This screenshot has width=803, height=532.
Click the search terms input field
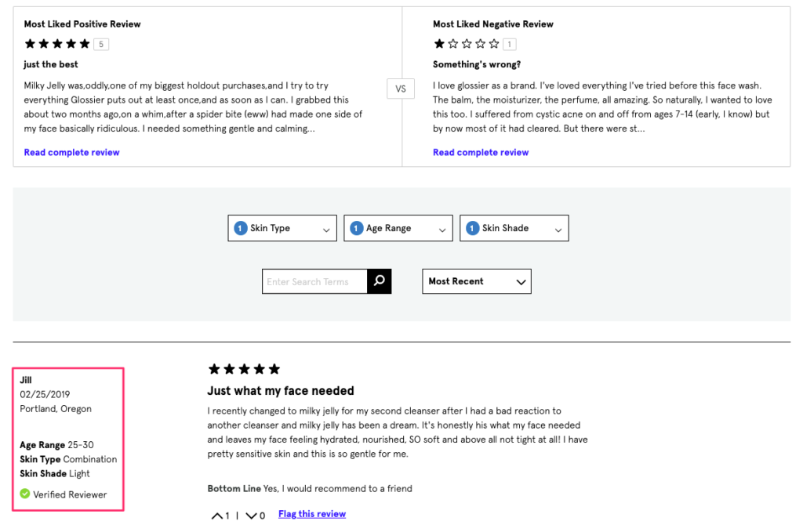tap(314, 280)
